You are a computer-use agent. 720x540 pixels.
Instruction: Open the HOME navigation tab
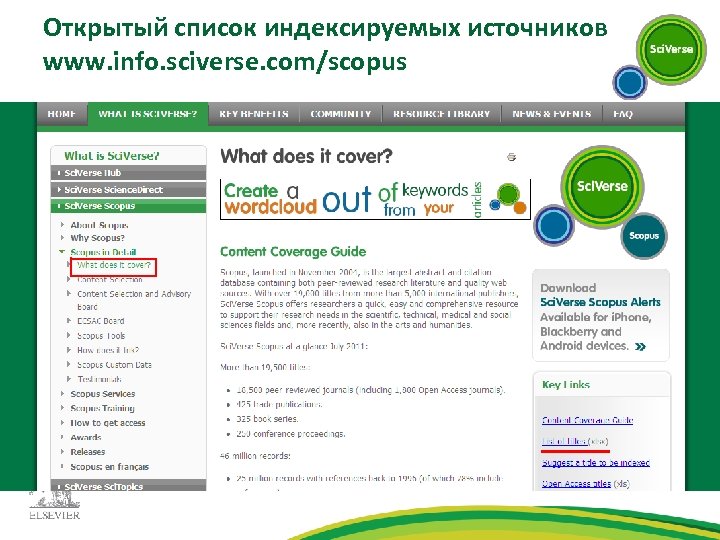(x=62, y=114)
